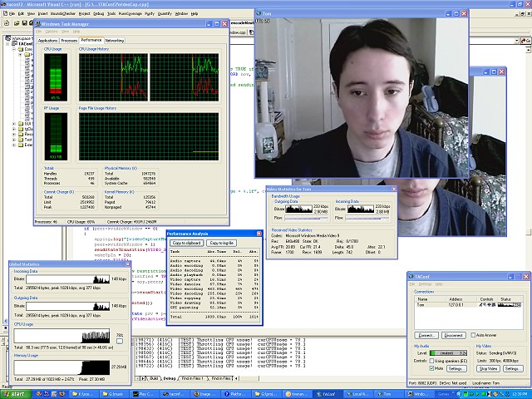Toggle the checkbox beside the Global Statistics CPU graph

[120, 342]
